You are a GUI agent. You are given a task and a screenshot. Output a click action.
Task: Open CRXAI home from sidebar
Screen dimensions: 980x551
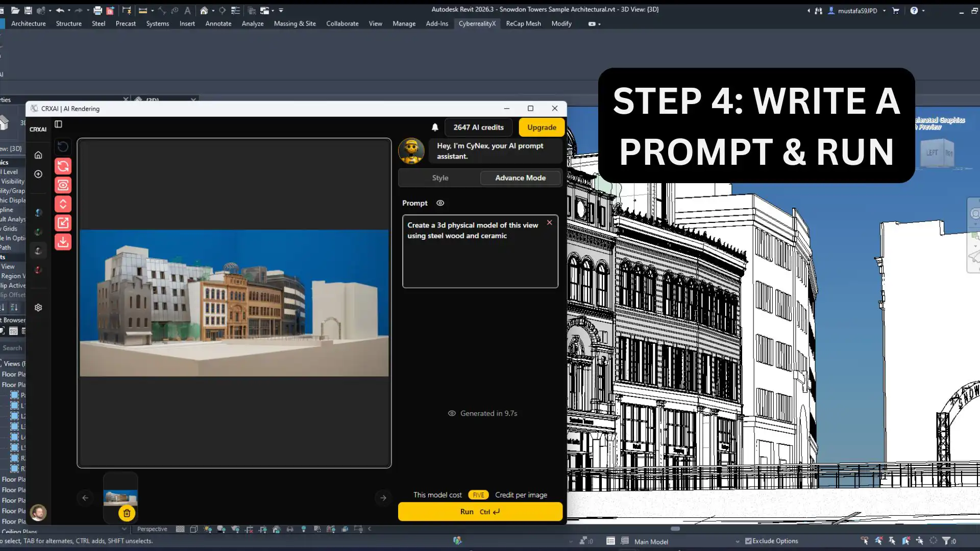(x=38, y=155)
